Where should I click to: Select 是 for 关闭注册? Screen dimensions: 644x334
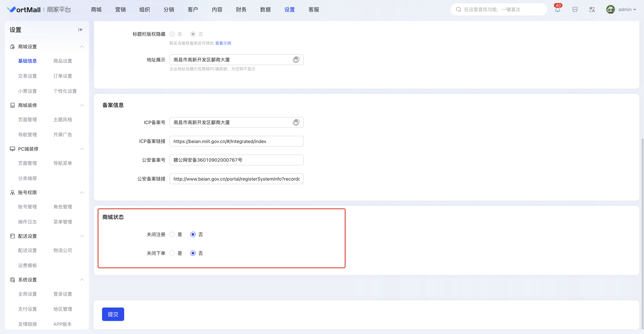[172, 234]
